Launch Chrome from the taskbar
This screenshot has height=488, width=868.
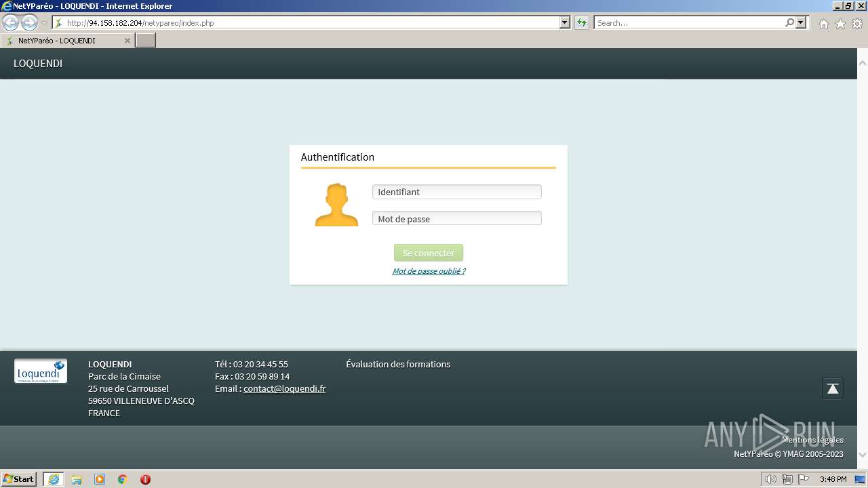(x=123, y=479)
